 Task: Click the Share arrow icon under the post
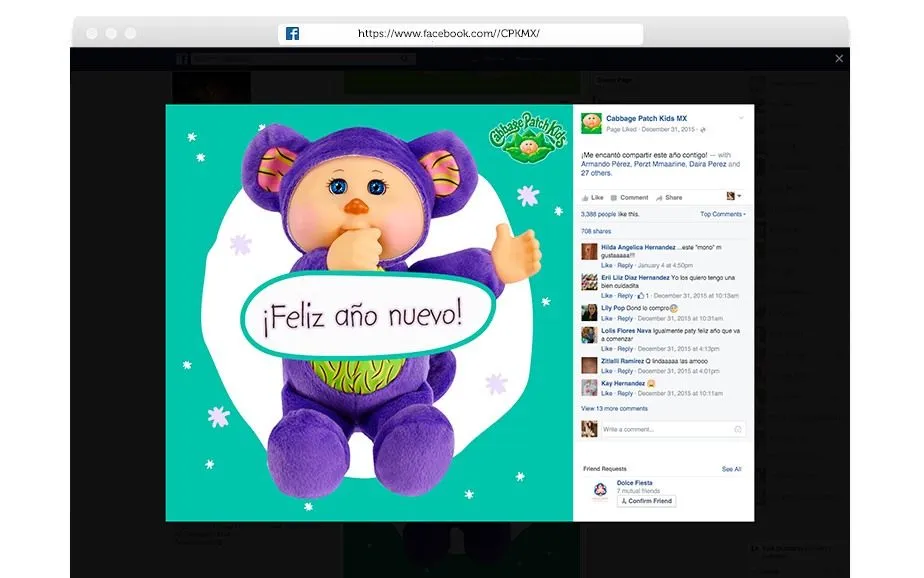click(x=659, y=198)
